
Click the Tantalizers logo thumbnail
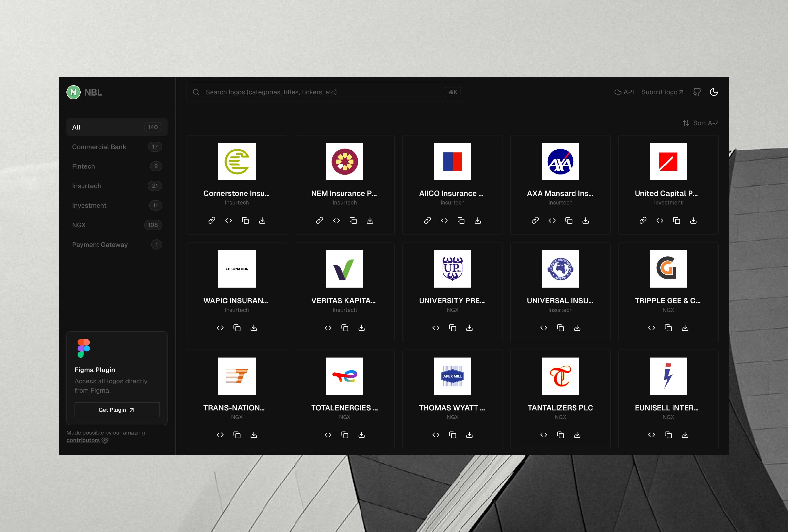coord(560,376)
